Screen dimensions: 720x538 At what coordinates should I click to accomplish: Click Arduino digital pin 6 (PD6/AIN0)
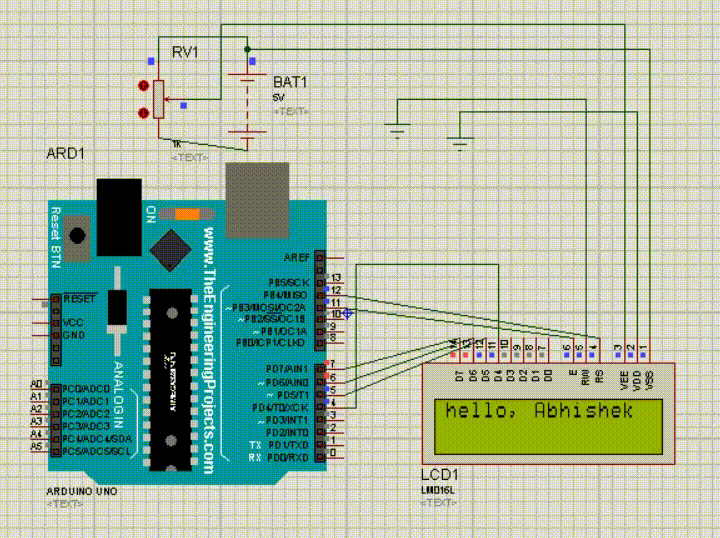[x=320, y=382]
